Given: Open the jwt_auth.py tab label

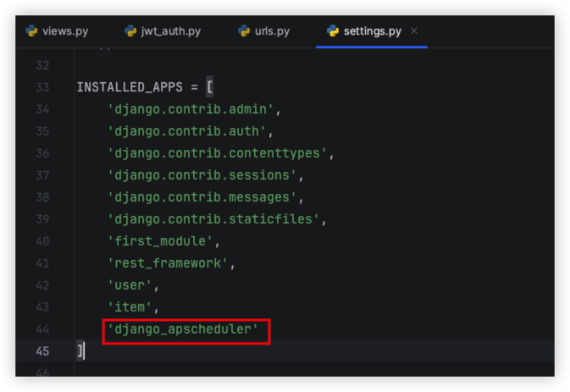Looking at the screenshot, I should click(x=170, y=31).
